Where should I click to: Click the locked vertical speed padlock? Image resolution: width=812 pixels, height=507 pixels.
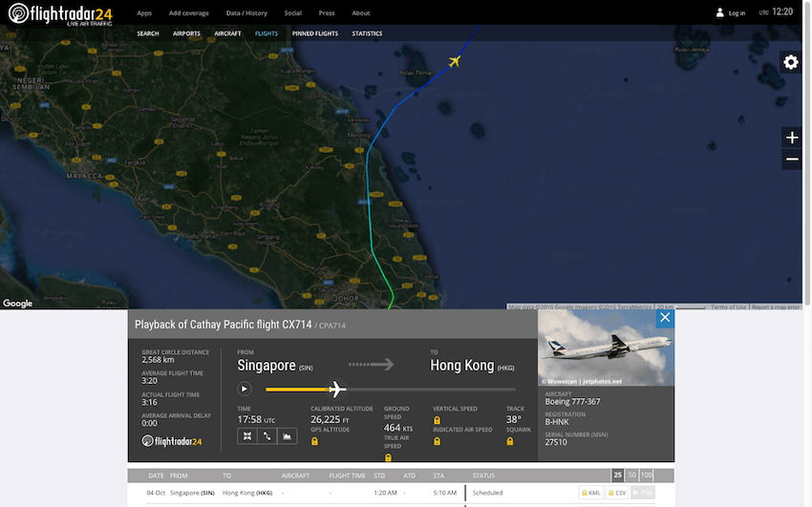point(438,420)
